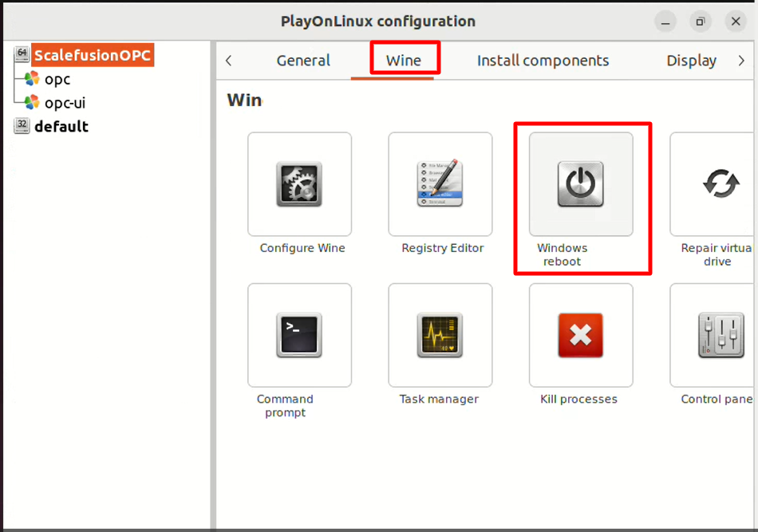Click the Control panel label
The image size is (758, 532).
(717, 399)
